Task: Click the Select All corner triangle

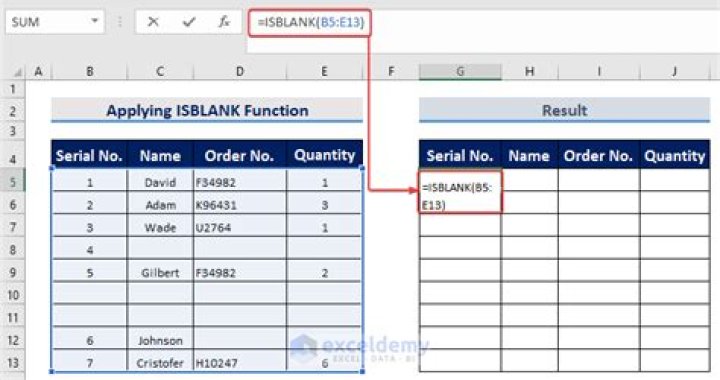Action: (17, 72)
